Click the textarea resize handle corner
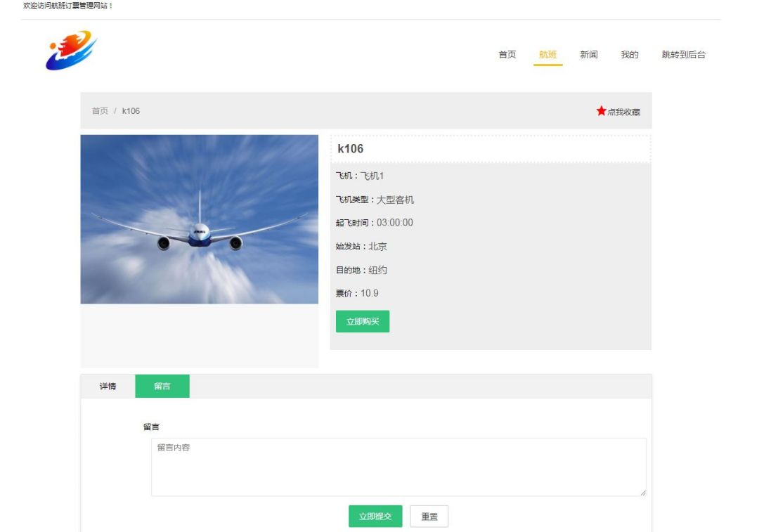The image size is (771, 532). (643, 493)
